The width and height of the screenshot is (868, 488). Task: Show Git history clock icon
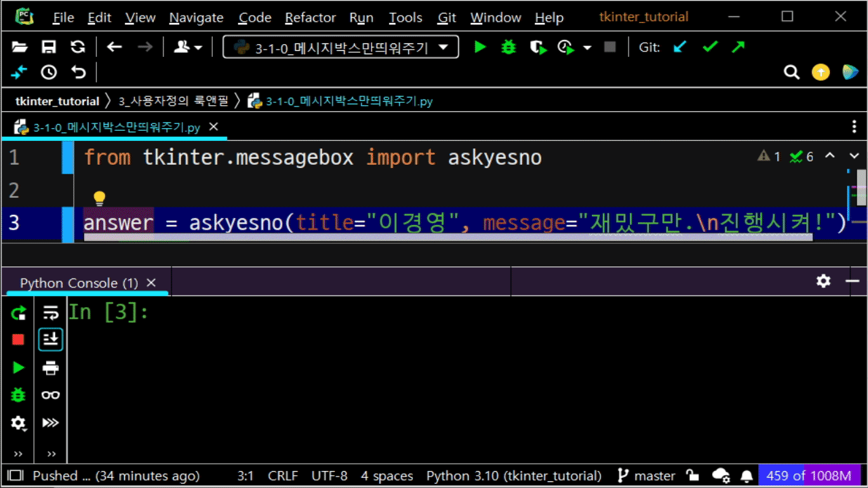tap(49, 72)
